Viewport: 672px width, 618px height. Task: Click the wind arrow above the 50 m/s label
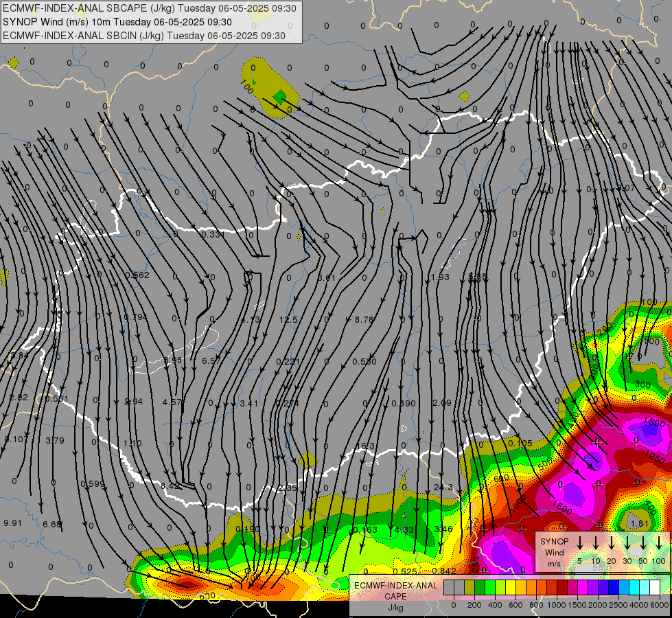pyautogui.click(x=643, y=542)
